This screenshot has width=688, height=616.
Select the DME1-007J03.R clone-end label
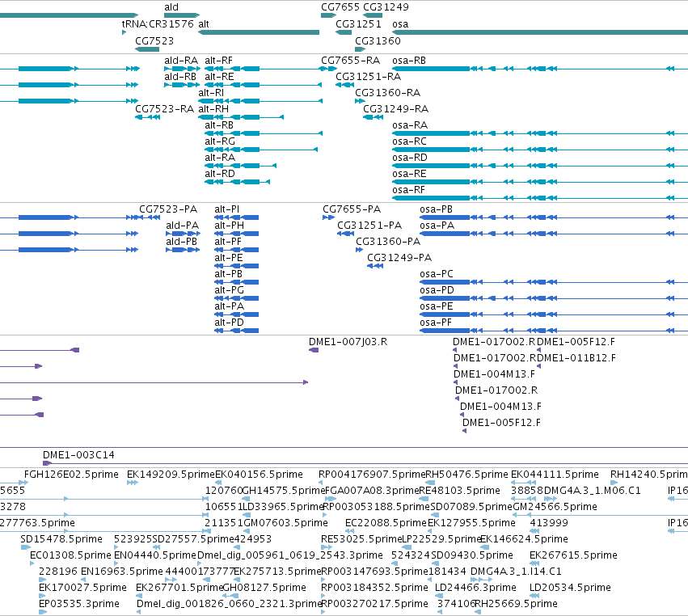348,342
